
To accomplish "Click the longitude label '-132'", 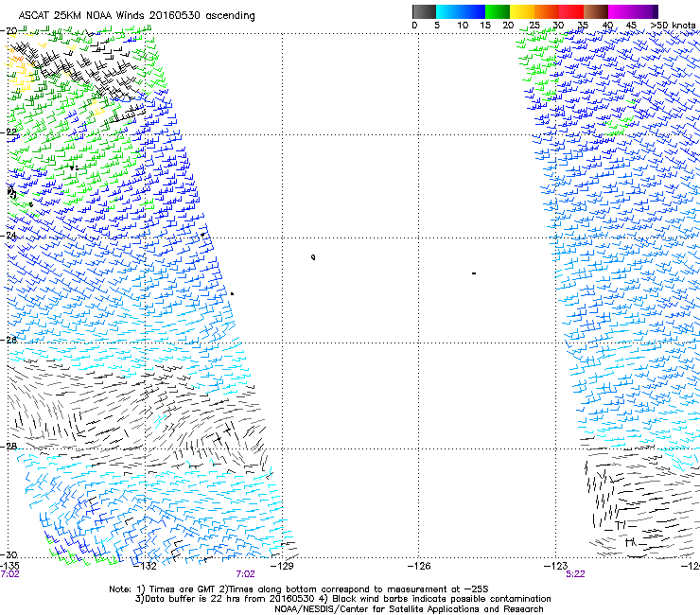I will [x=146, y=566].
